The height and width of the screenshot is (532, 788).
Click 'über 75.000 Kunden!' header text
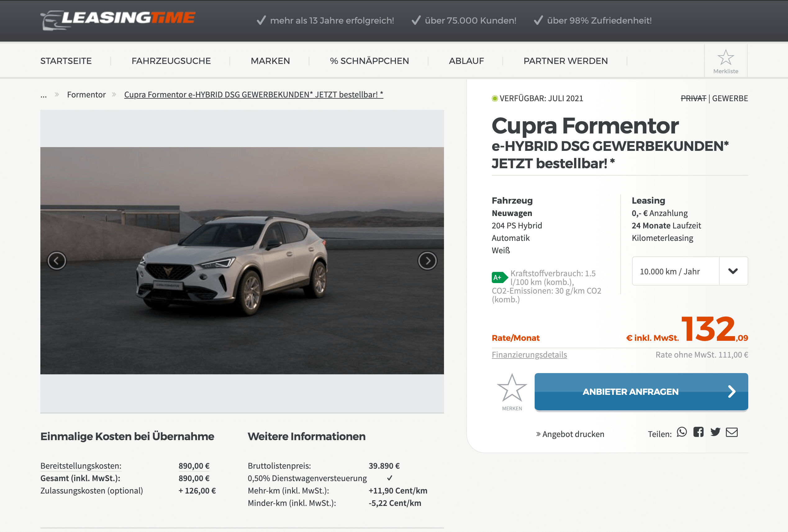470,21
